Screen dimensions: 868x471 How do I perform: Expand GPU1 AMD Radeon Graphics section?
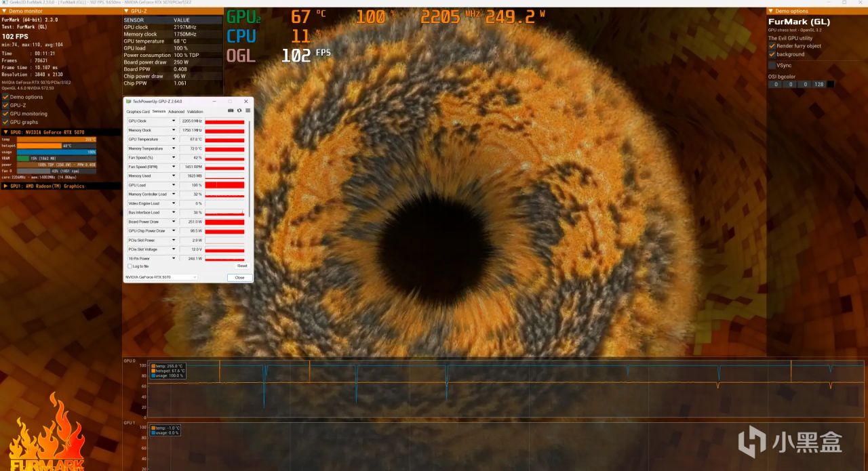coord(5,186)
